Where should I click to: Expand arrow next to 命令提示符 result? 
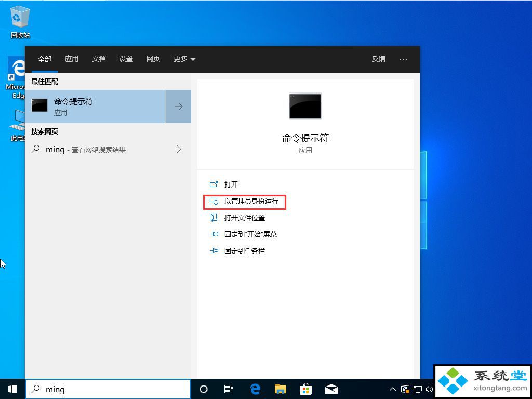pos(179,106)
